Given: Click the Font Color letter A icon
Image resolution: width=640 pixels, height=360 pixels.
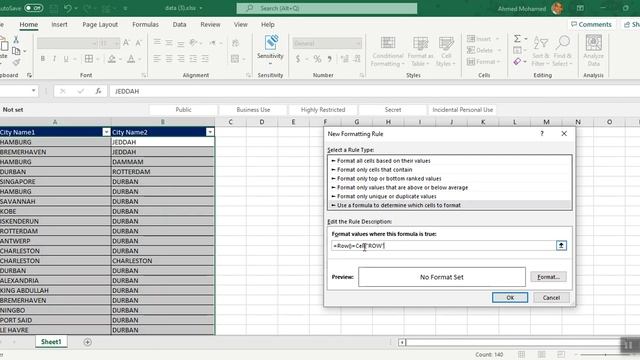Looking at the screenshot, I should click(x=131, y=59).
